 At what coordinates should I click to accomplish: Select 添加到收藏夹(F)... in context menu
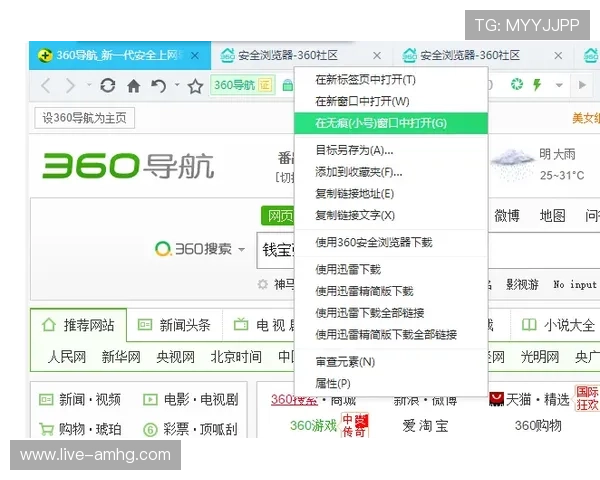391,172
